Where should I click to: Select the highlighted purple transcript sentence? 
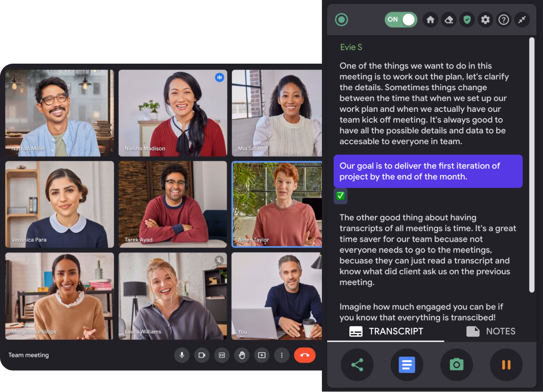pos(428,171)
